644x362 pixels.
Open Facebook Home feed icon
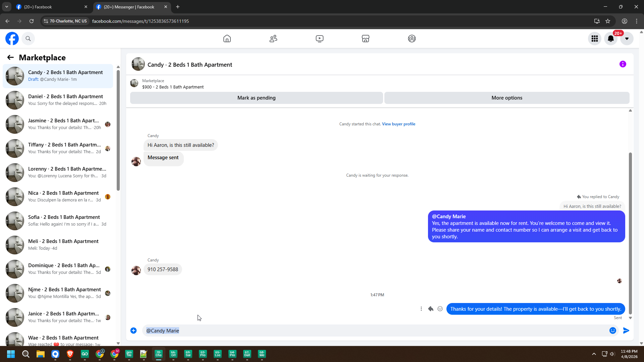227,39
